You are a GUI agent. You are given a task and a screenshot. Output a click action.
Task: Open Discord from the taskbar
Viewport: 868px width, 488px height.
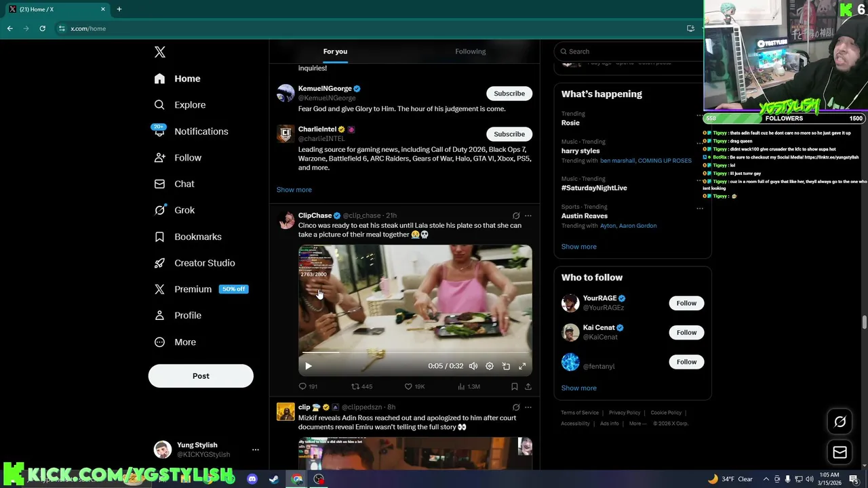tap(252, 480)
